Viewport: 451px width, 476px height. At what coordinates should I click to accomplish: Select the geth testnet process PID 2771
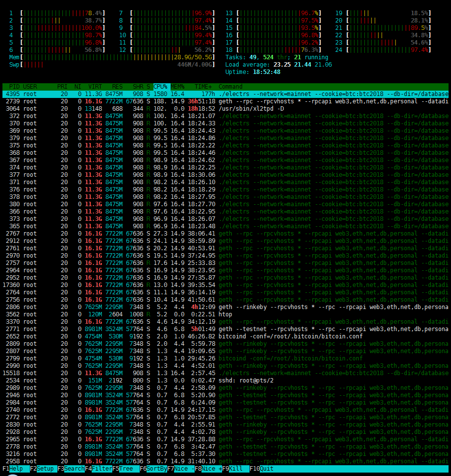[225, 329]
